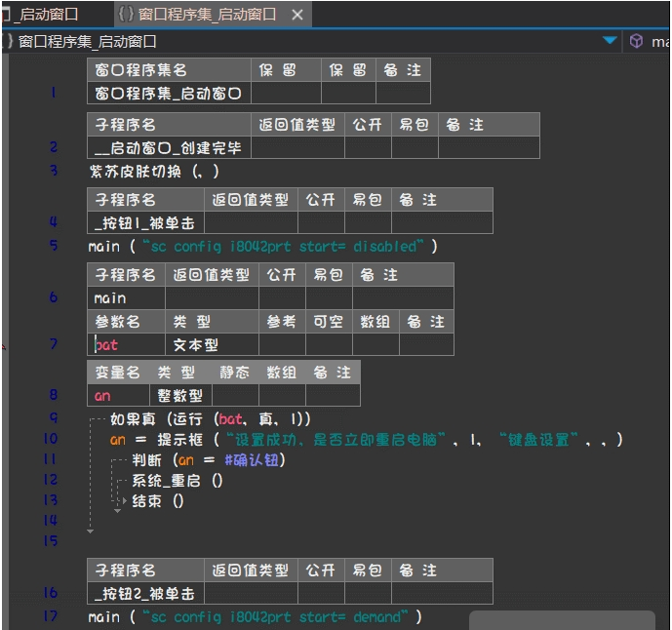The width and height of the screenshot is (672, 630).
Task: Toggle 参考 cell of the bat parameter
Action: (282, 344)
